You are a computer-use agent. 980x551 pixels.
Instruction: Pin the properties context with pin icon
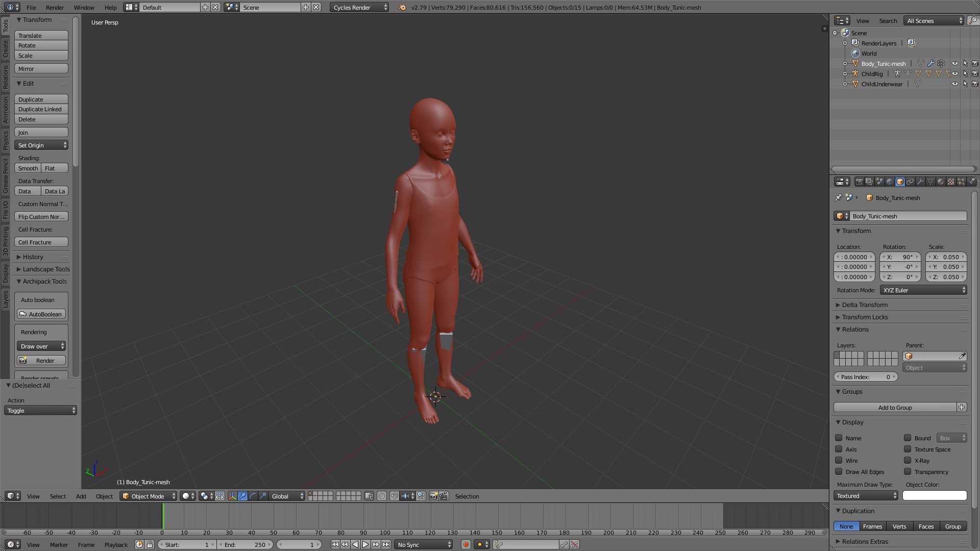[x=838, y=197]
